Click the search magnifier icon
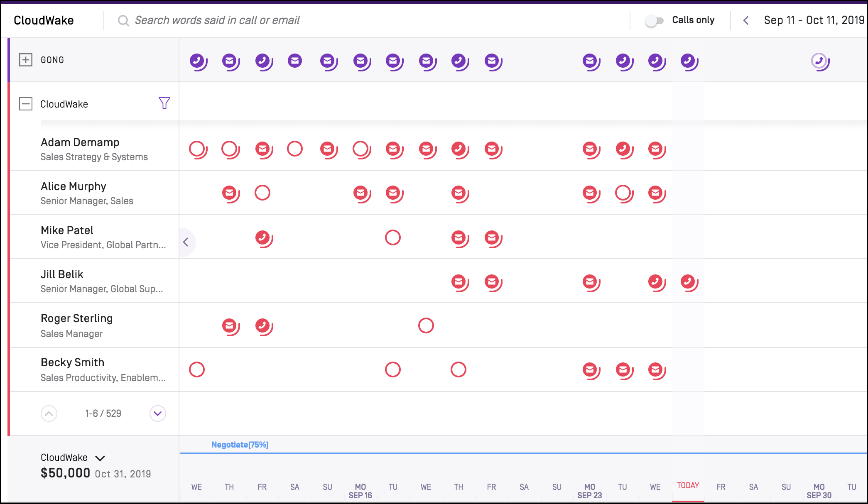The height and width of the screenshot is (504, 868). pos(123,20)
